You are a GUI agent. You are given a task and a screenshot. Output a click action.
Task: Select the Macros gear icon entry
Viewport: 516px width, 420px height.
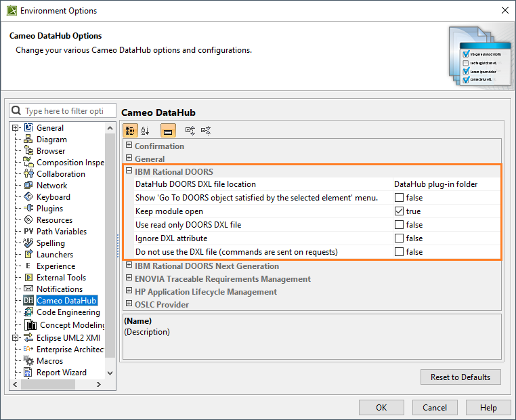[28, 361]
